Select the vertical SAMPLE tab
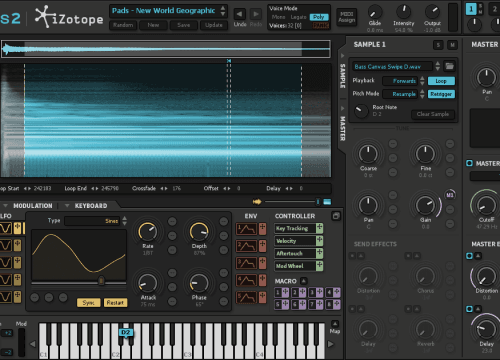This screenshot has height=360, width=500. pyautogui.click(x=342, y=76)
